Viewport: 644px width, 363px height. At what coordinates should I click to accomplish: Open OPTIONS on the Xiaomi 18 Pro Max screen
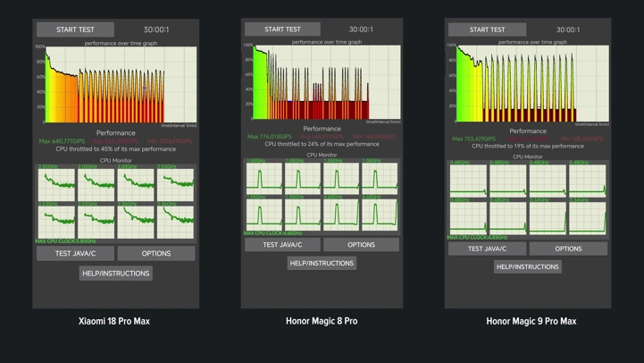coord(156,253)
